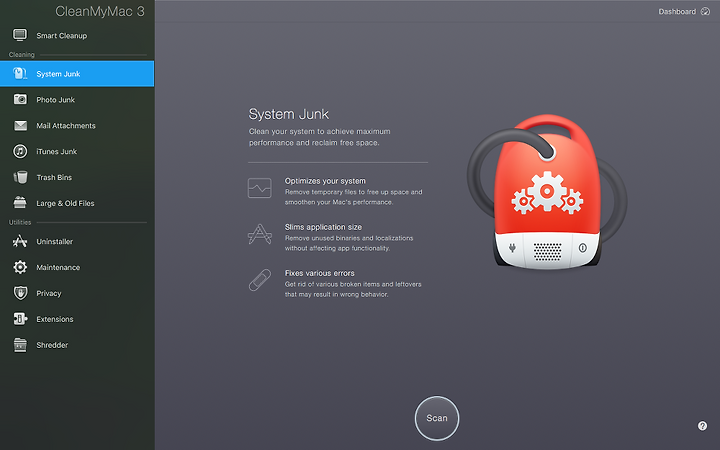Click the Privacy shield icon
Screen dimensions: 720x450
pyautogui.click(x=20, y=293)
